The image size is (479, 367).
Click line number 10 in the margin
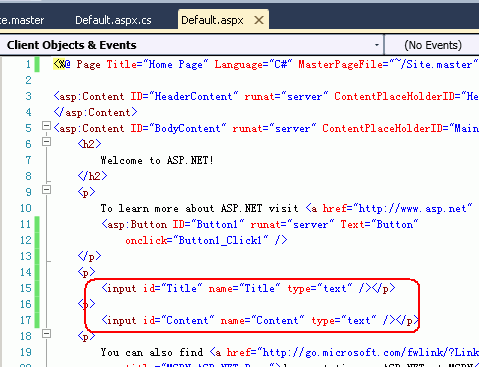coord(25,208)
